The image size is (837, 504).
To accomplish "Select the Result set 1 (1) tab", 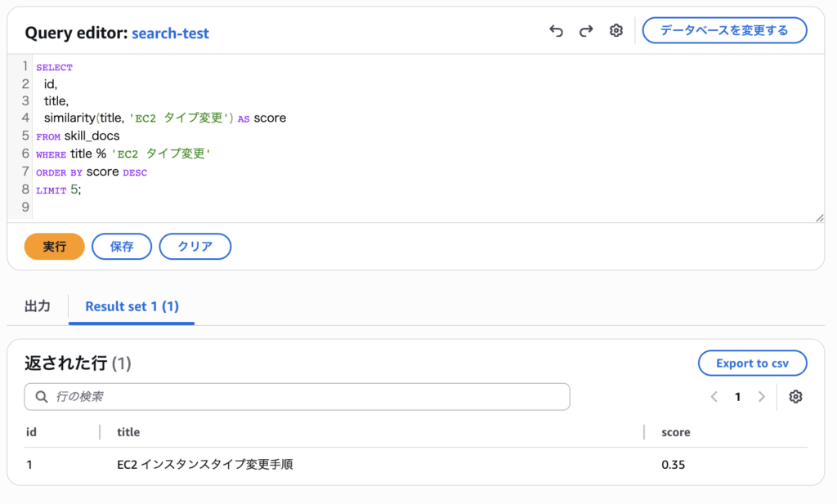I will [x=132, y=306].
